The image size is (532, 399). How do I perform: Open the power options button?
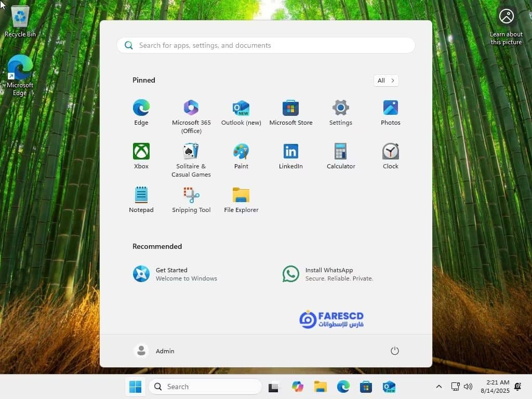(x=395, y=351)
